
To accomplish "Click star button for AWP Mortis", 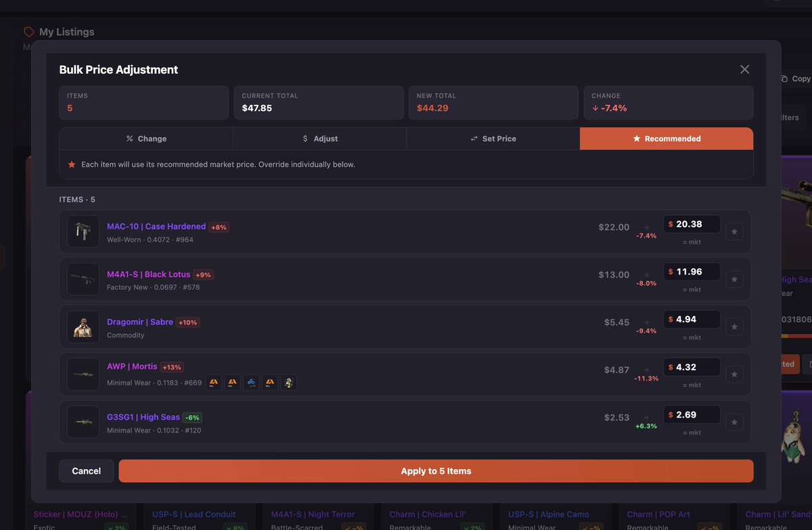I will 735,375.
